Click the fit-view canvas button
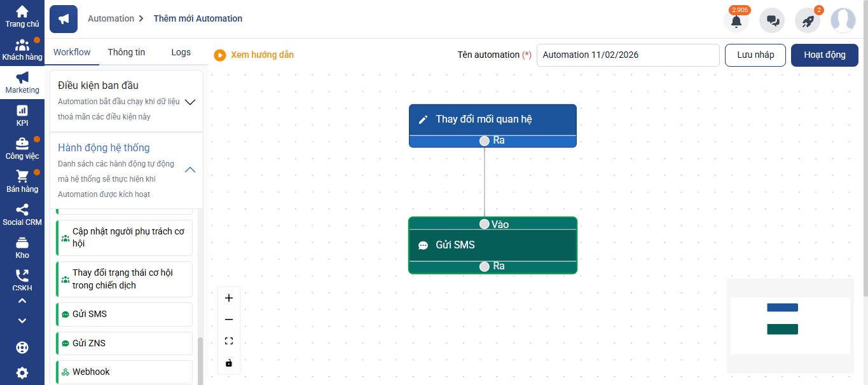 pos(229,341)
